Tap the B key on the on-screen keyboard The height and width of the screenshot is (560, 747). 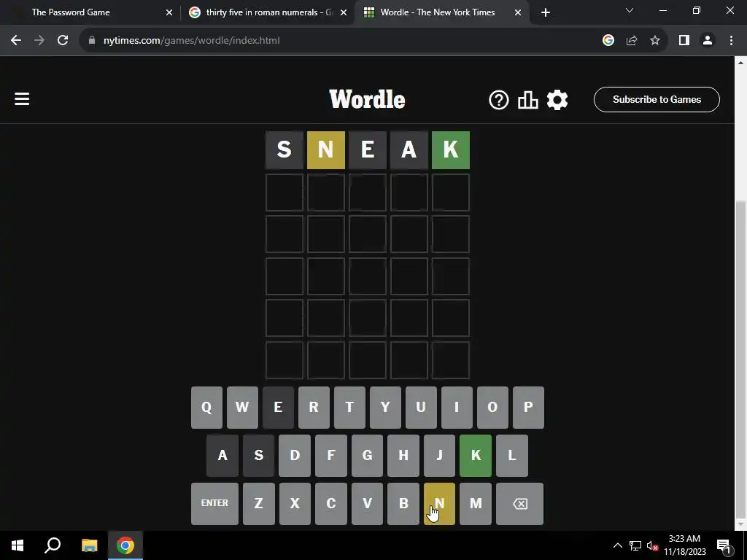point(403,504)
